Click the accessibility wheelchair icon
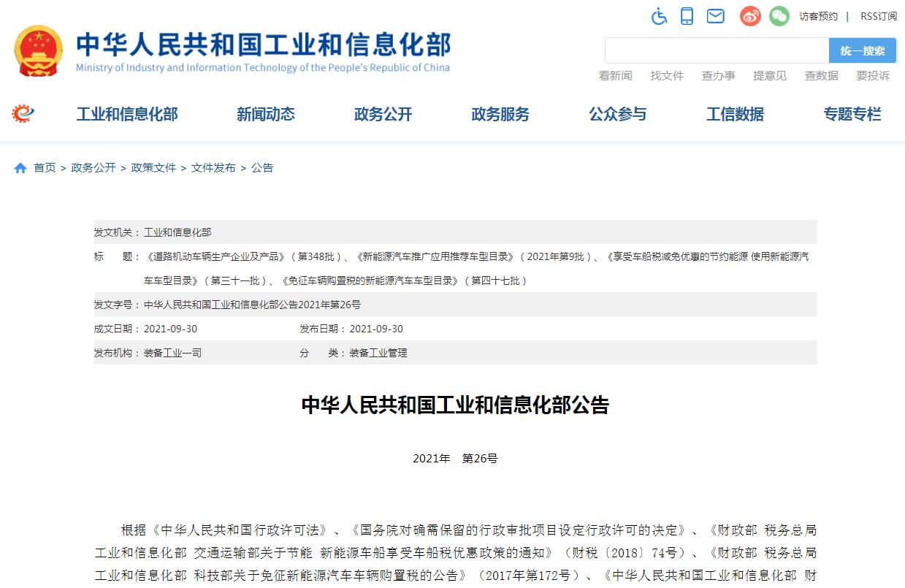Image resolution: width=905 pixels, height=588 pixels. tap(660, 16)
